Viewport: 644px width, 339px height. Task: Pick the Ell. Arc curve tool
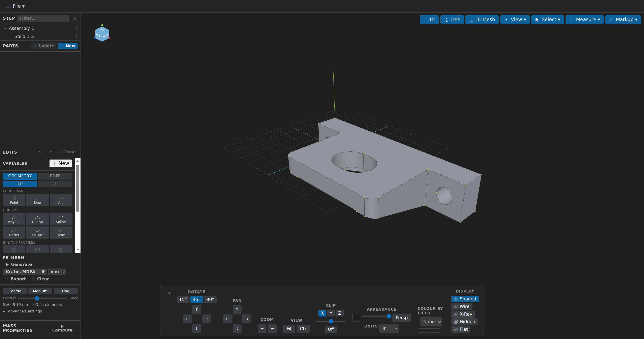(x=38, y=232)
